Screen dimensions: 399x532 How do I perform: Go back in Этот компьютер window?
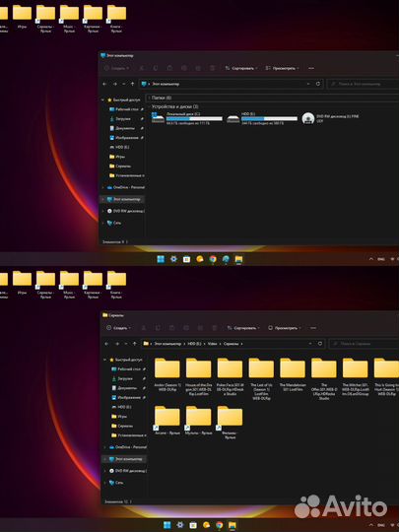(104, 84)
